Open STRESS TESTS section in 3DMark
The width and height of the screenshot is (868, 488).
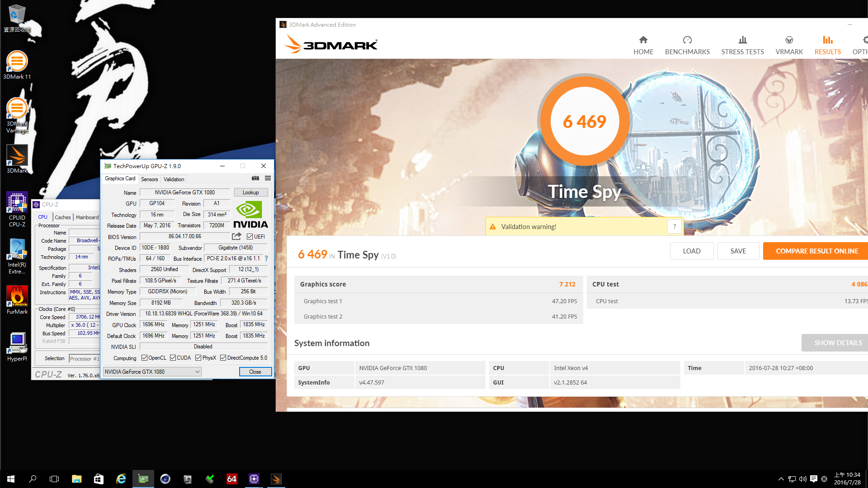[742, 46]
